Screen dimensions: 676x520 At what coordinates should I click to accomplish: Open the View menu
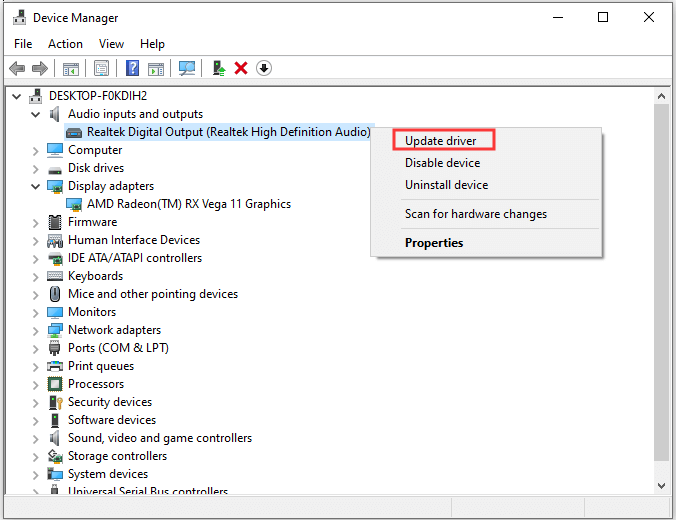coord(111,44)
